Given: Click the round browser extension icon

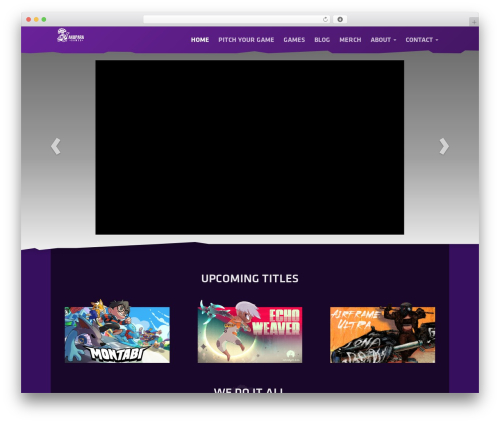Looking at the screenshot, I should pos(340,19).
